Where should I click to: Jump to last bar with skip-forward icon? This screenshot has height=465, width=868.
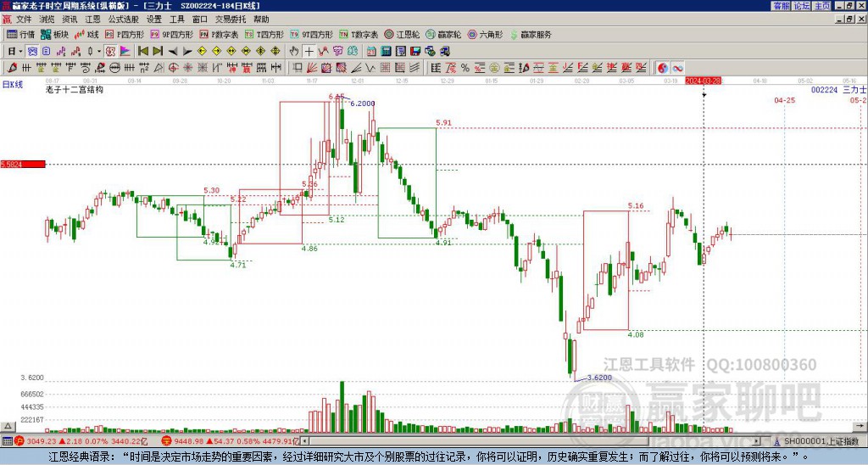coord(158,52)
